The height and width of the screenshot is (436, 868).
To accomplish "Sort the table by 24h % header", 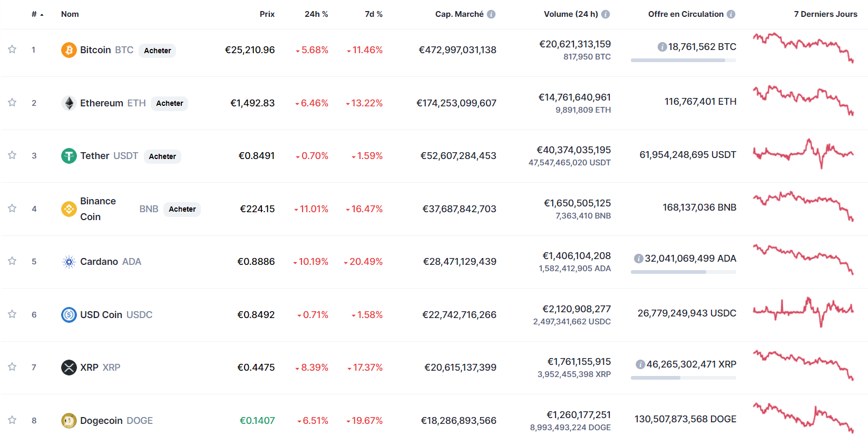I will [316, 14].
